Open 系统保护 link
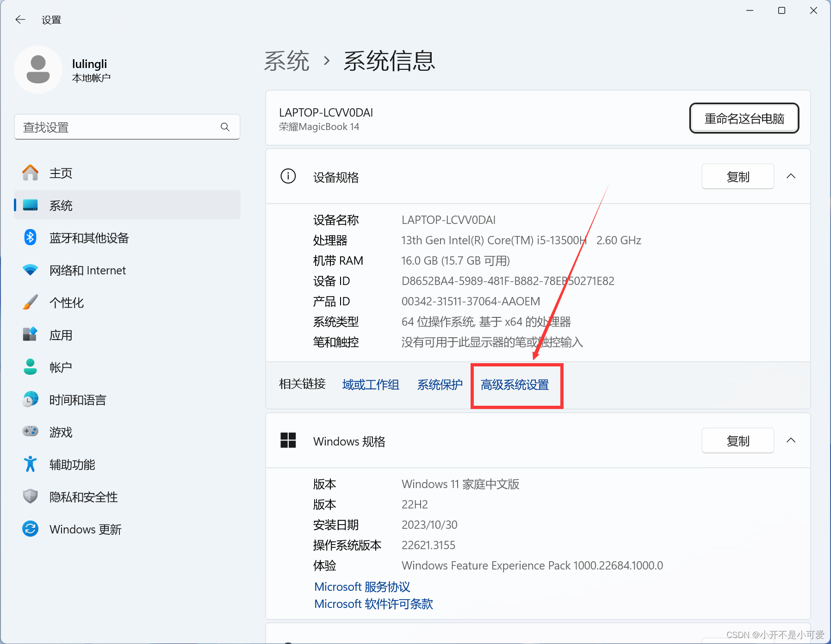831x644 pixels. click(x=440, y=384)
